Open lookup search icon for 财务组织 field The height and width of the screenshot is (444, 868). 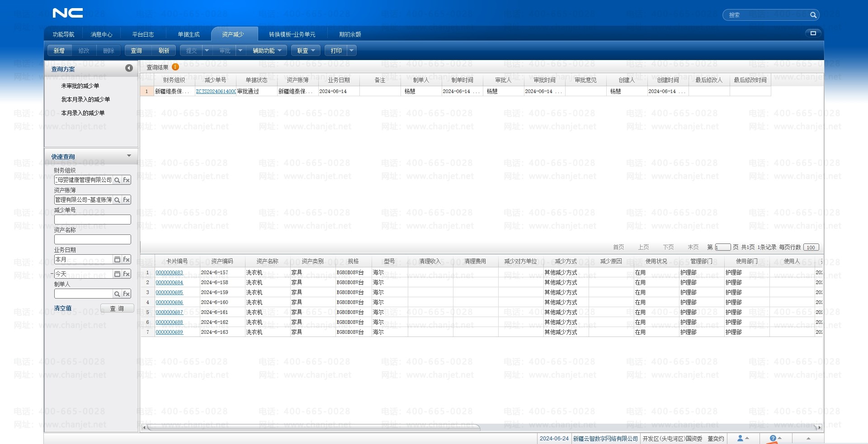tap(117, 180)
